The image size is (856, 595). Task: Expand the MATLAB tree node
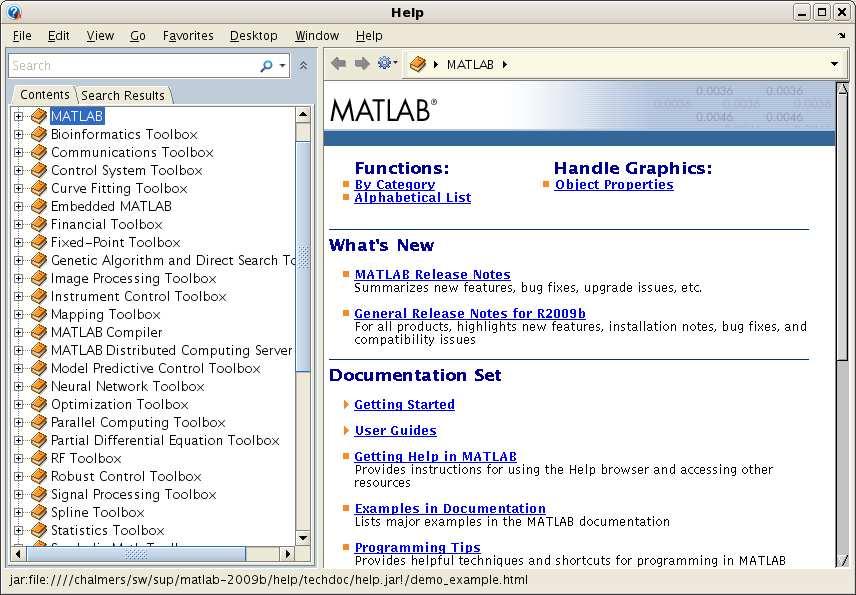pos(19,116)
